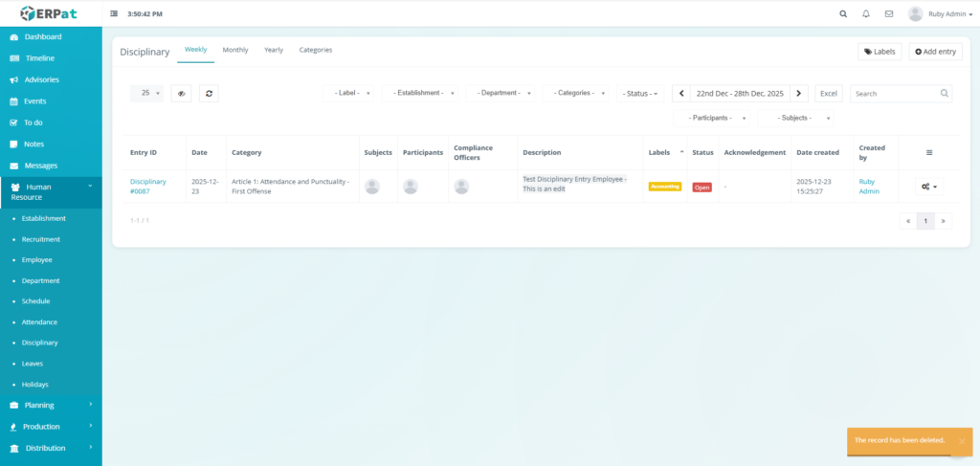The height and width of the screenshot is (466, 980).
Task: Open row actions gear icon for Disciplinary #0087
Action: coord(929,187)
